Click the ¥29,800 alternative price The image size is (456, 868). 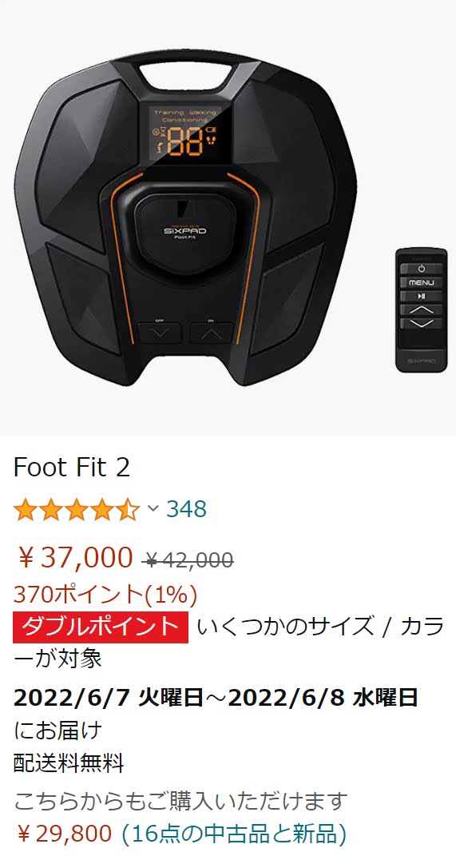click(64, 832)
